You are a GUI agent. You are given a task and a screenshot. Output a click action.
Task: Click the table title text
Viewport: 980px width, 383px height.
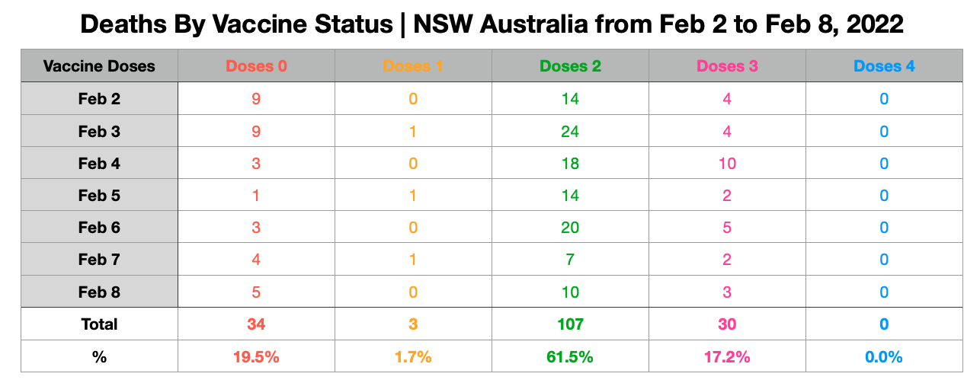(492, 24)
